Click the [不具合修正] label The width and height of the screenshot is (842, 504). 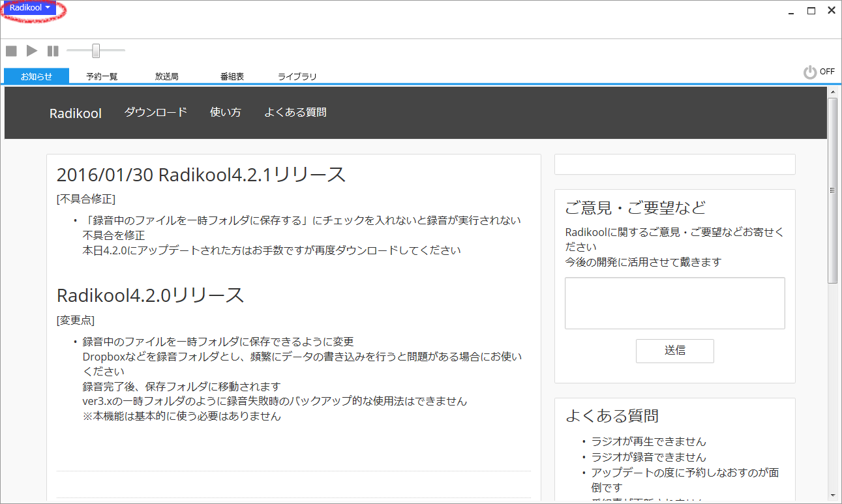86,198
